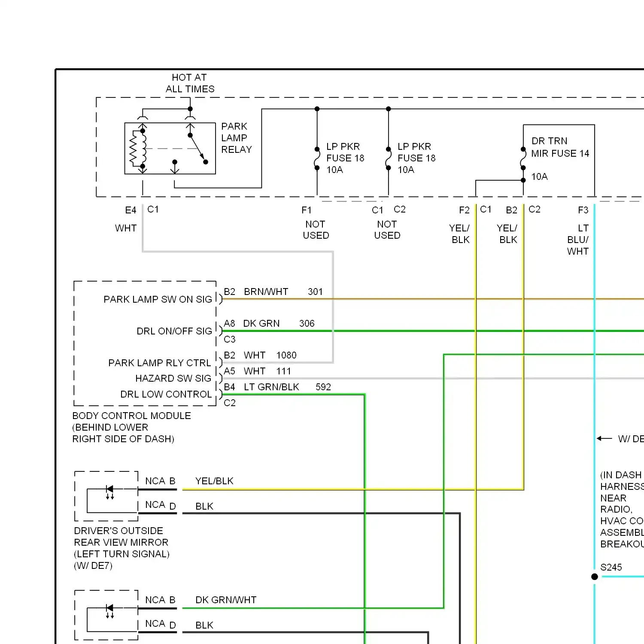Select the F2 pin label
This screenshot has width=644, height=644.
click(464, 210)
